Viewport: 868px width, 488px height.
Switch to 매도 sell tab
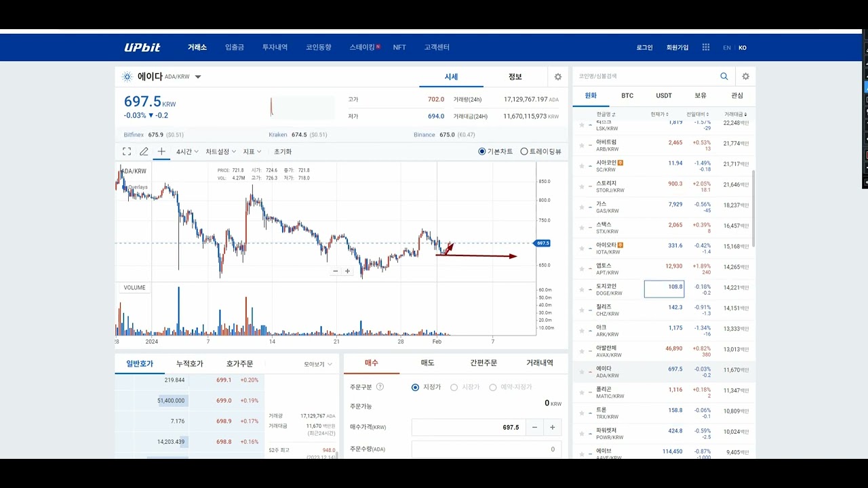click(x=427, y=363)
